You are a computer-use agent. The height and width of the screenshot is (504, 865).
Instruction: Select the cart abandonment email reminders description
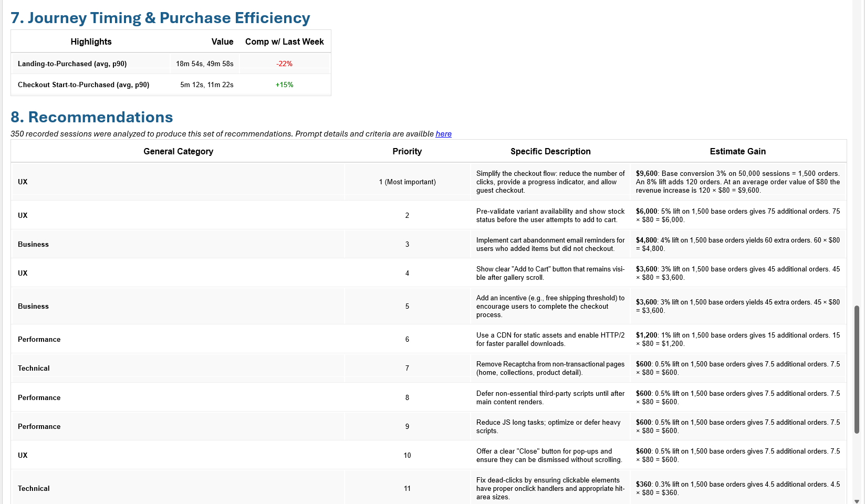pos(550,244)
